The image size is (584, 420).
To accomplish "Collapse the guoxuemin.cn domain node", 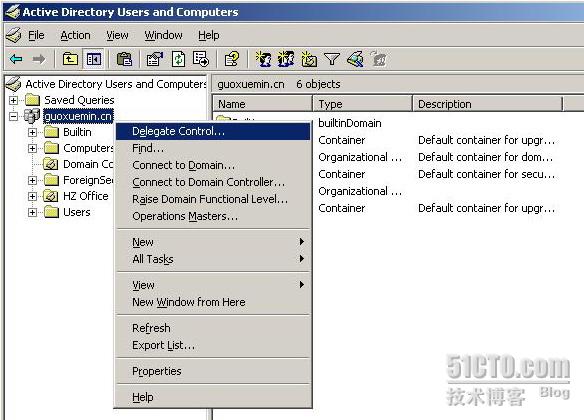I will [x=13, y=116].
